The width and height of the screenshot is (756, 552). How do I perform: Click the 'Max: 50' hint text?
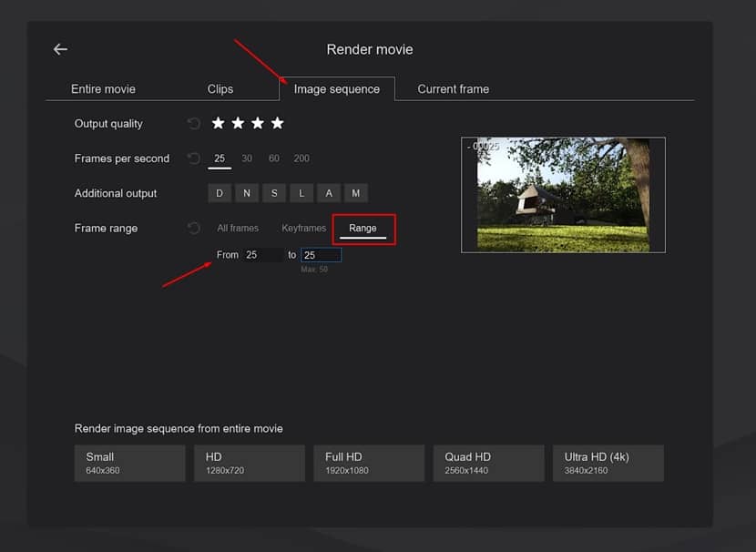coord(314,269)
